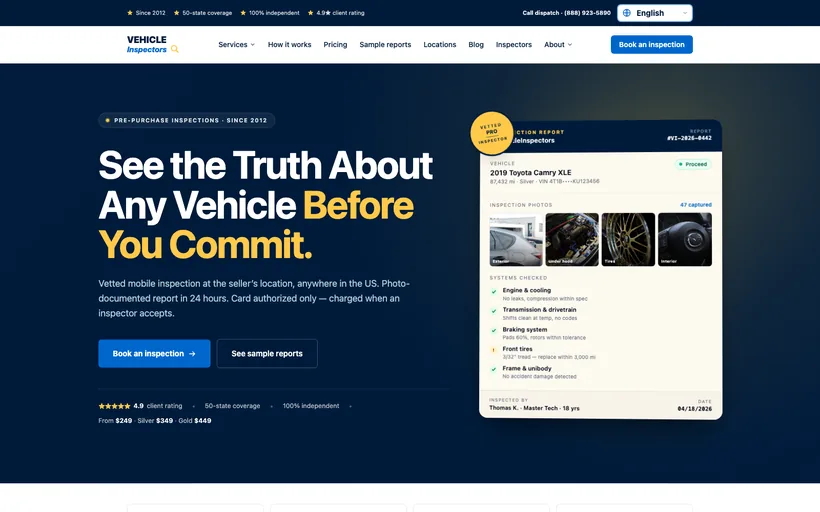
Task: Click Thomas K. - Master Tech - 18 yrs
Action: [x=534, y=408]
